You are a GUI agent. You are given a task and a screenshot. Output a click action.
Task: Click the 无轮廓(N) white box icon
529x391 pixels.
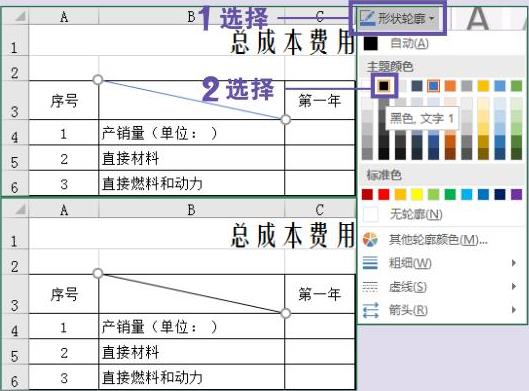(371, 214)
